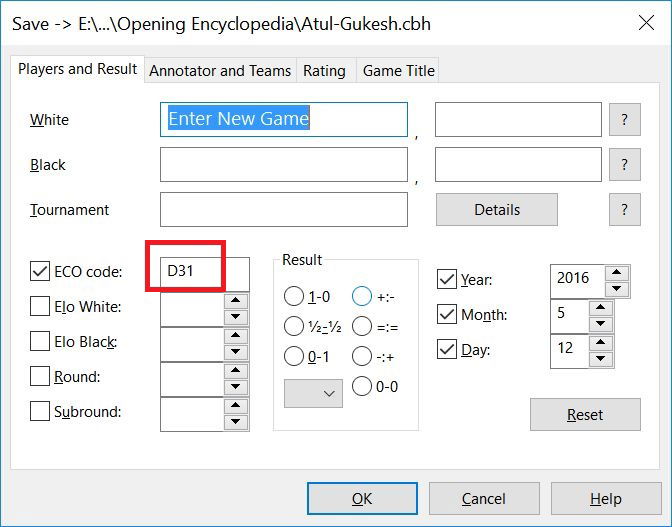Increase the Day value with up arrow

602,343
